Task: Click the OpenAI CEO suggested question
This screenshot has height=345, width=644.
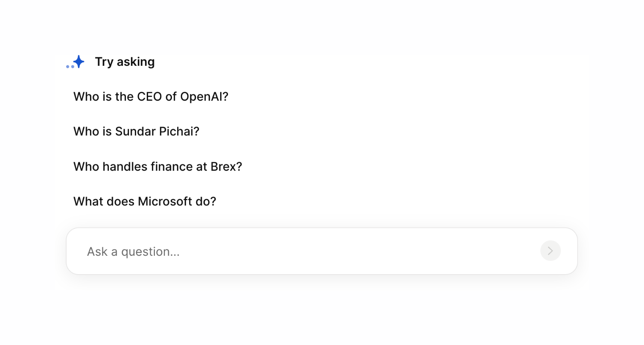Action: point(151,96)
